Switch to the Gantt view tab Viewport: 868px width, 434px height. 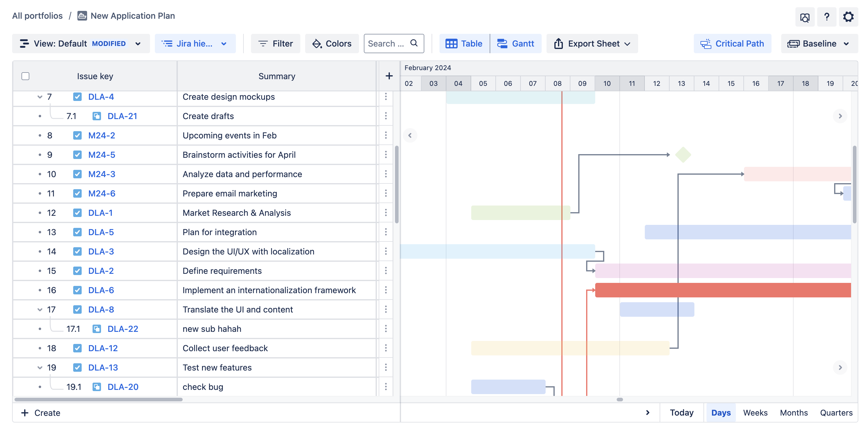pos(516,44)
